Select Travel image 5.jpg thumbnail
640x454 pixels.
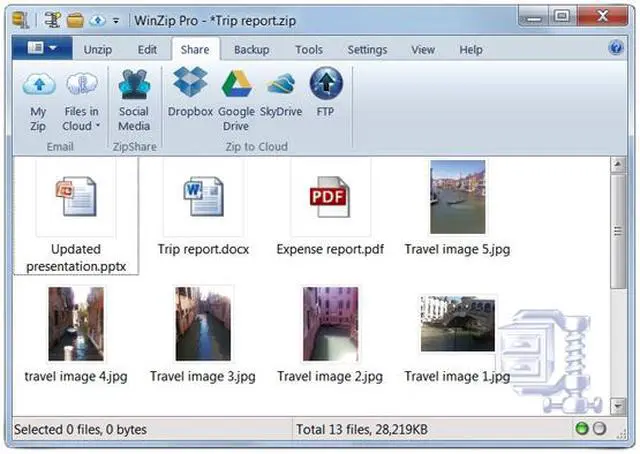click(x=458, y=197)
